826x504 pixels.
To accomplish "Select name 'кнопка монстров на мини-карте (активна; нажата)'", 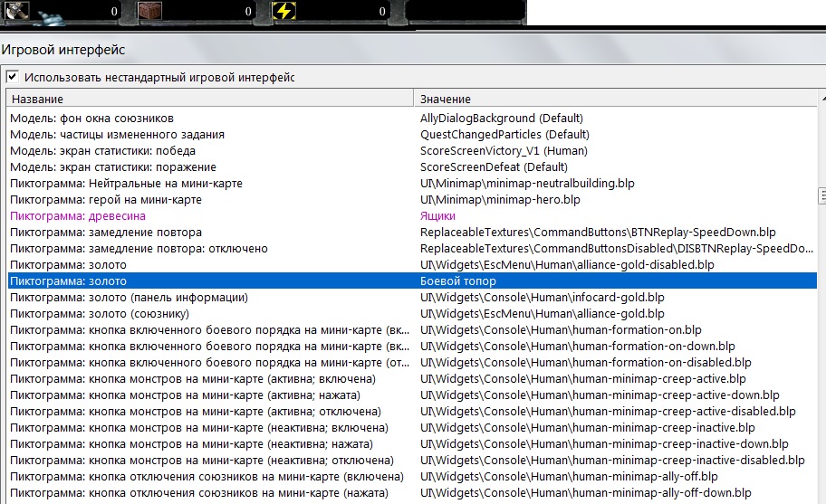I will pos(186,395).
